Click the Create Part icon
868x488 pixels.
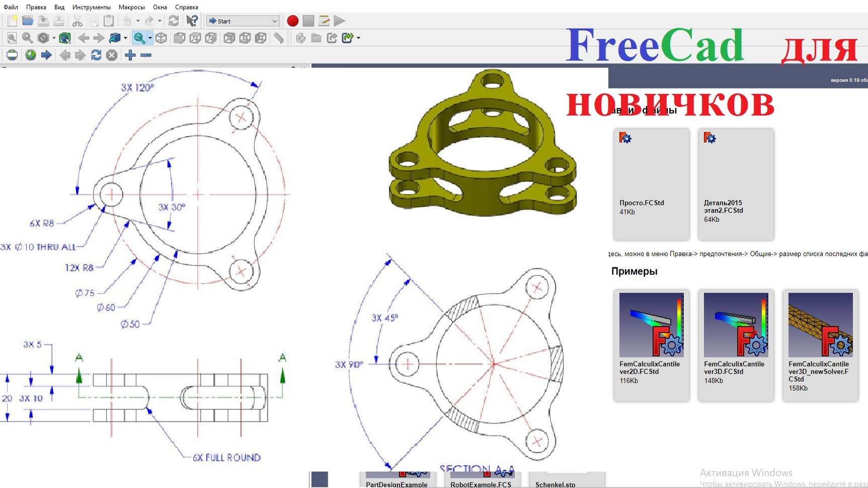coord(300,38)
